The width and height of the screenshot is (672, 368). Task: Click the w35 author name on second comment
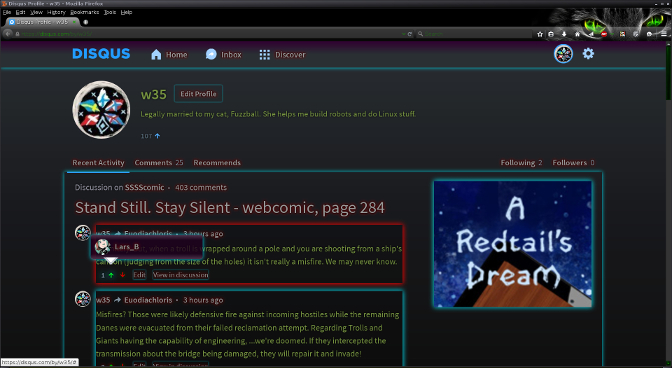coord(103,300)
